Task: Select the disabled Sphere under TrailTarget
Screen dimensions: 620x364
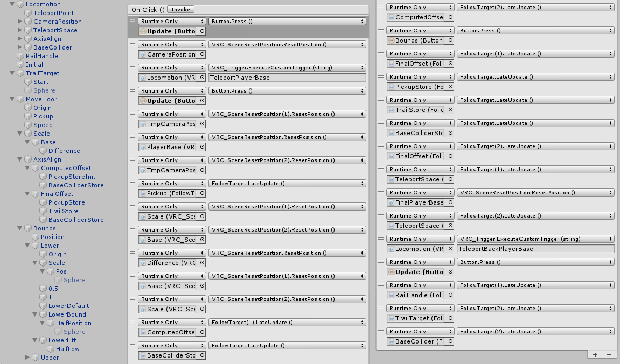Action: tap(44, 90)
